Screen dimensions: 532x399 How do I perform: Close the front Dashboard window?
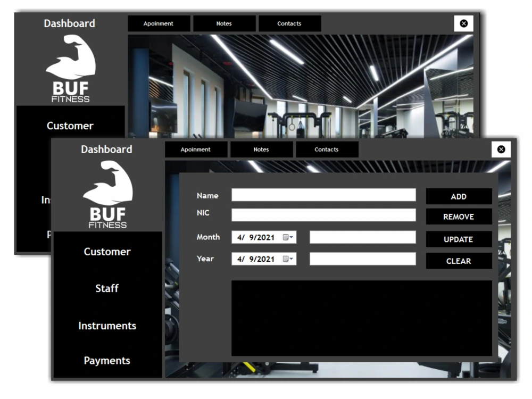(x=501, y=149)
